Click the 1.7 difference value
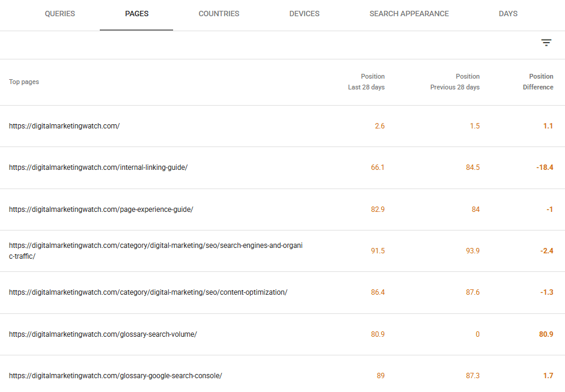This screenshot has height=392, width=565. tap(548, 376)
